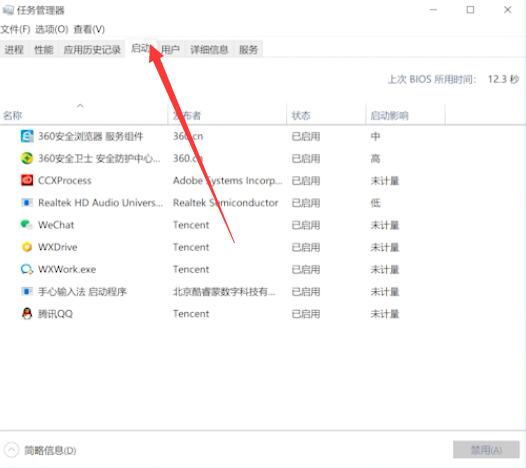Select the WeChat name text
Image resolution: width=526 pixels, height=468 pixels.
(x=56, y=225)
